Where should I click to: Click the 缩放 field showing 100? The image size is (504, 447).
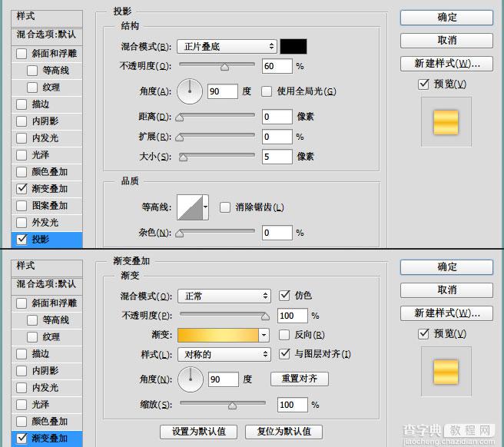293,405
